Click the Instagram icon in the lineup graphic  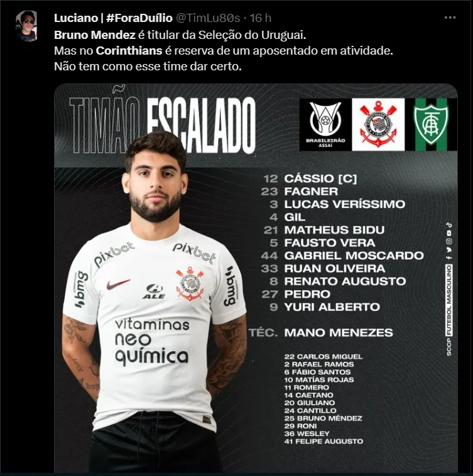(x=449, y=241)
